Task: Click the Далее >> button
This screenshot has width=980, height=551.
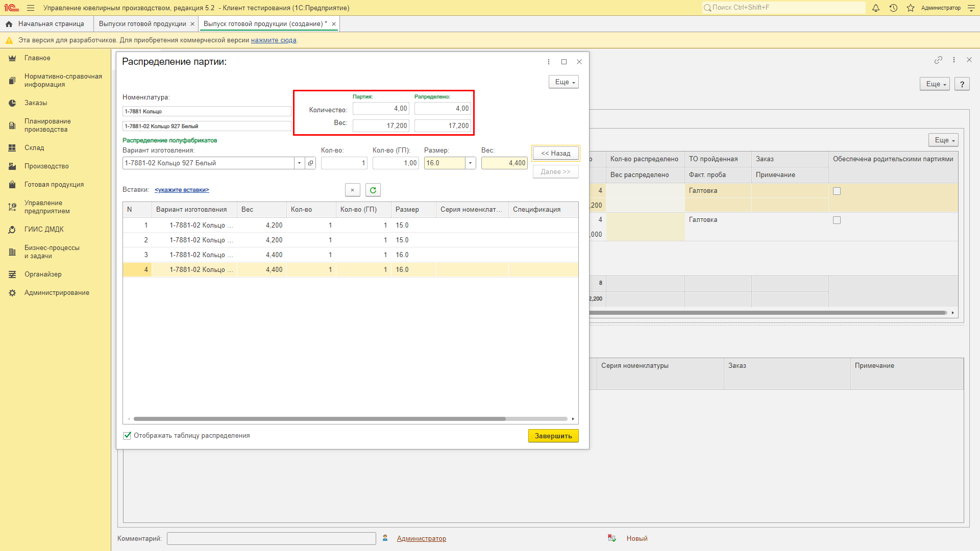Action: [556, 172]
